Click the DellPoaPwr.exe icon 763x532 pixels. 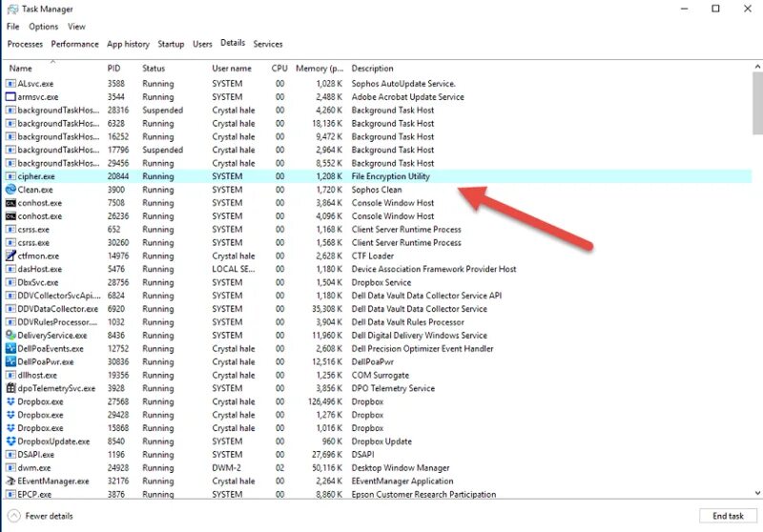(10, 361)
